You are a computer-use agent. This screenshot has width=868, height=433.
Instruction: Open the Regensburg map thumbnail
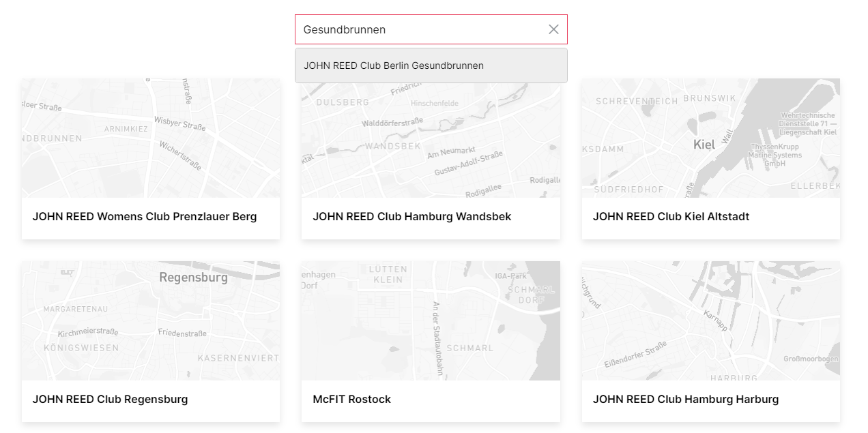(151, 320)
